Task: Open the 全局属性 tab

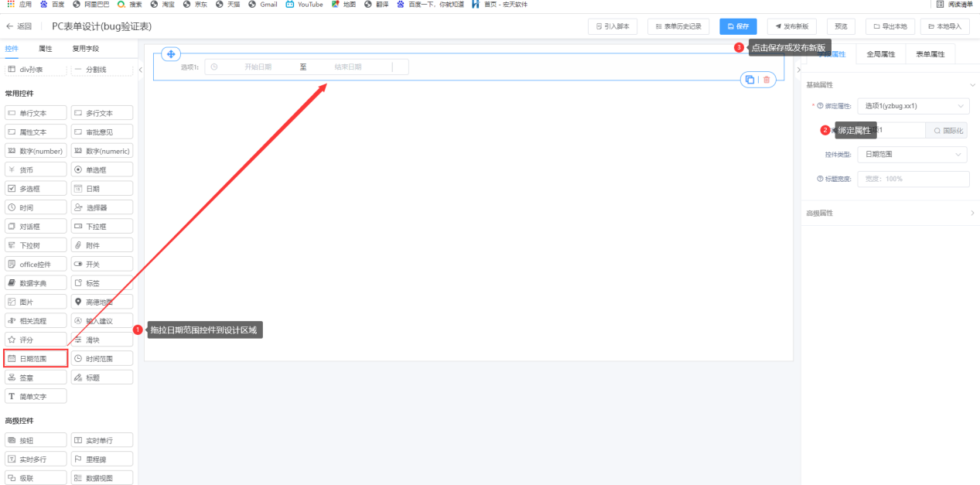Action: tap(880, 54)
